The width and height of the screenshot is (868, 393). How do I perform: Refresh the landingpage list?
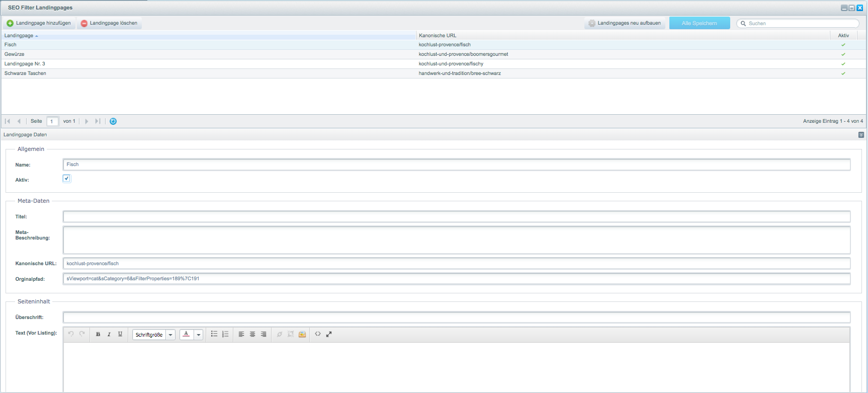tap(113, 121)
